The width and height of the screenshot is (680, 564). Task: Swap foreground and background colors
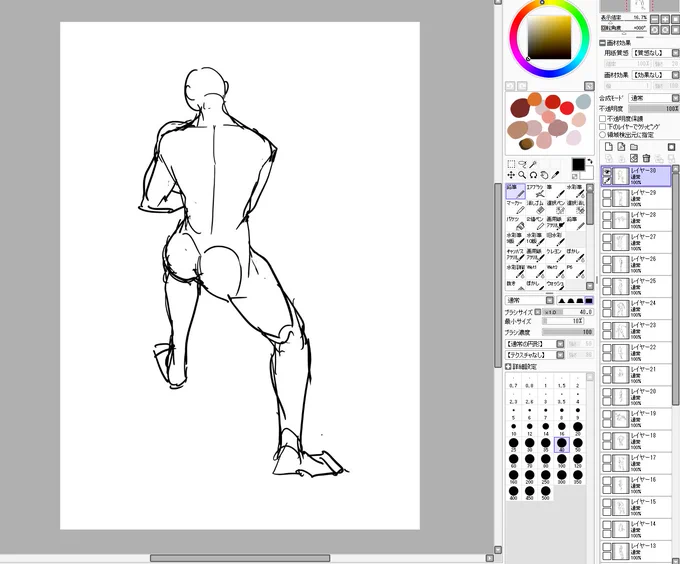click(x=590, y=162)
